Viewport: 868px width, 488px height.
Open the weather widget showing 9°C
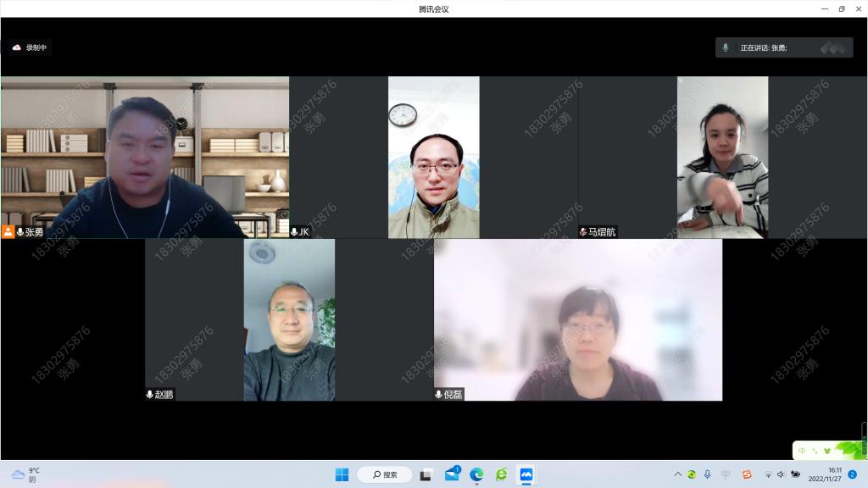[25, 474]
